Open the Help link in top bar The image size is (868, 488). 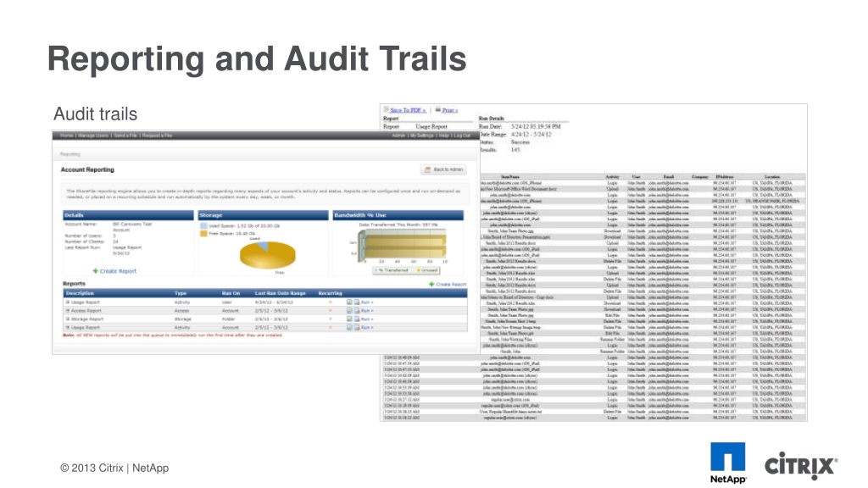[x=444, y=136]
